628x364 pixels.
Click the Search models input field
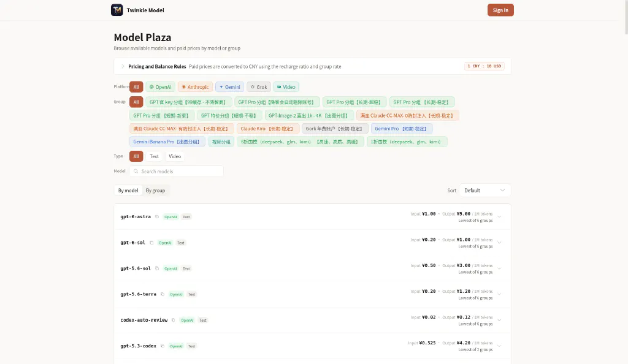(x=176, y=171)
